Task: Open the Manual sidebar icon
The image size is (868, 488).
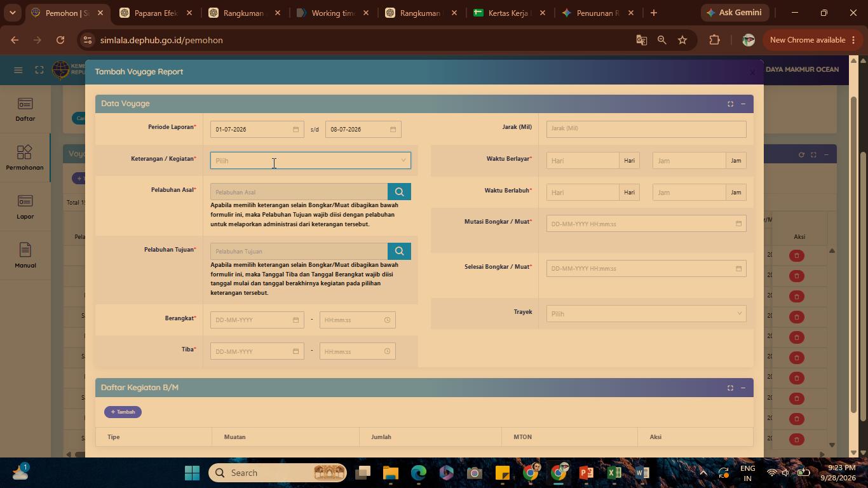Action: (x=25, y=255)
